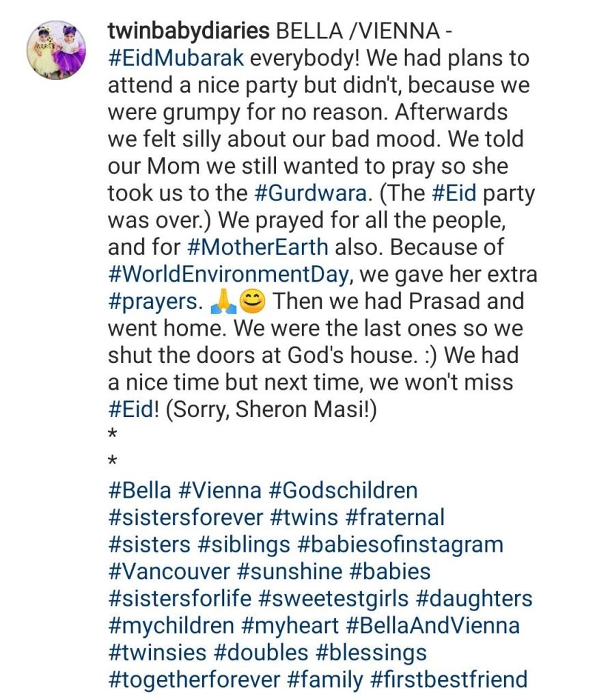This screenshot has height=700, width=595.
Task: Tap the #twinsies hashtag
Action: point(158,653)
